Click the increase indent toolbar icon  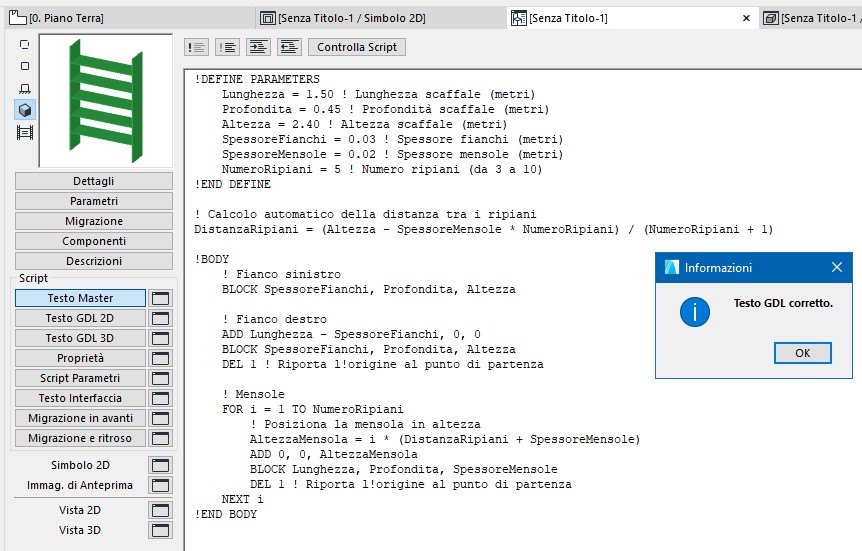click(x=258, y=47)
